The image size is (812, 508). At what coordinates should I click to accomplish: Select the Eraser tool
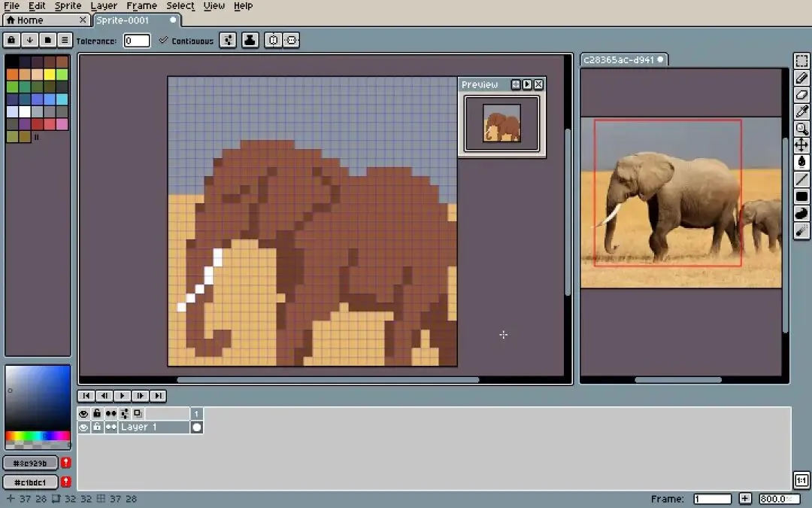tap(801, 95)
